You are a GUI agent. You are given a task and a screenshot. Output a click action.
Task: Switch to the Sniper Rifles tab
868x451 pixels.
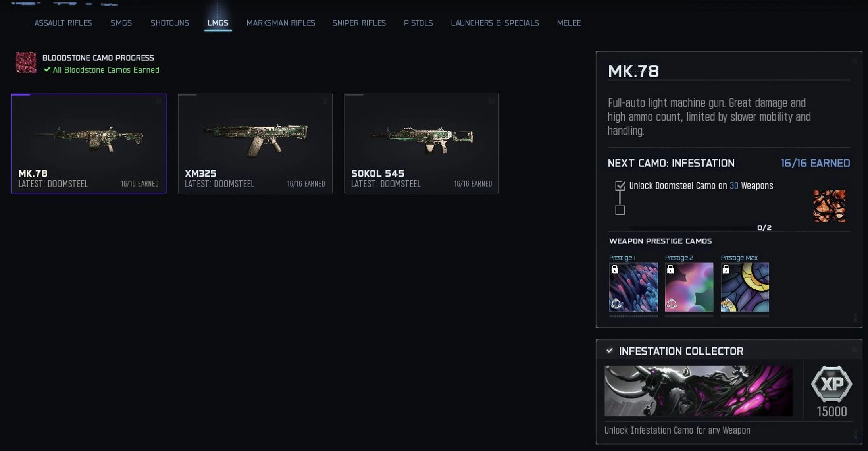359,23
